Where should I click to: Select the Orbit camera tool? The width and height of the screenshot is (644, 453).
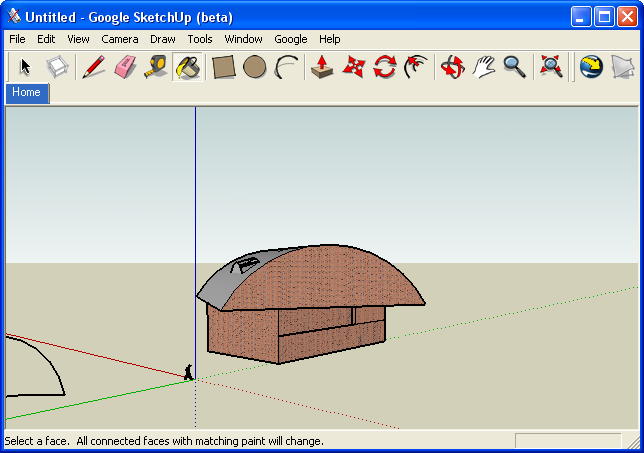(x=452, y=67)
